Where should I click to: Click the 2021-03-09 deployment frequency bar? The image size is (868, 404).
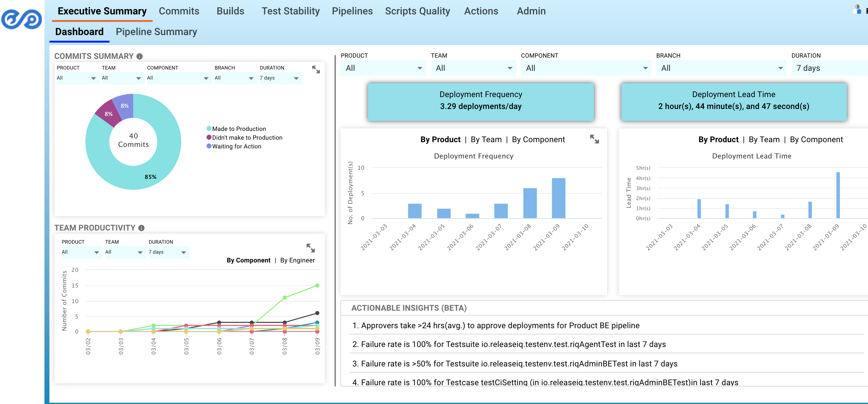click(x=558, y=198)
